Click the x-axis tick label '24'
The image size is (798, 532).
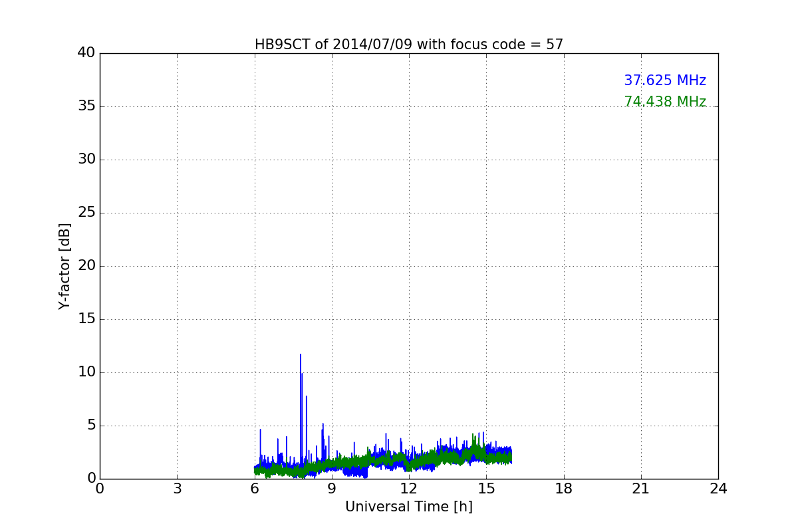pyautogui.click(x=718, y=488)
